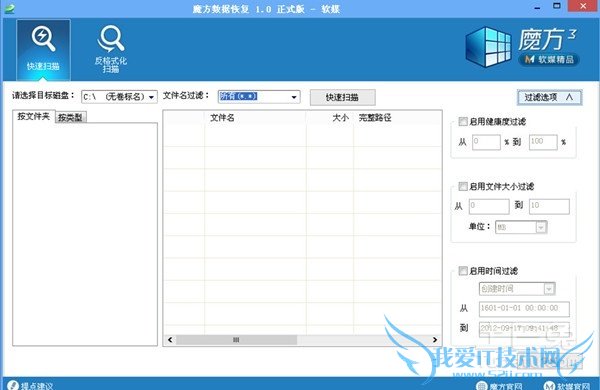Click the 完整路径 column header
The image size is (600, 390).
[398, 117]
